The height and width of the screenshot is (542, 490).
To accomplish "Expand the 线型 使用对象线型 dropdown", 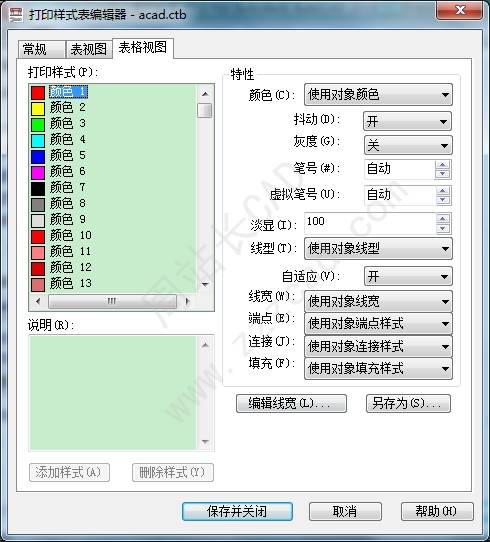I will click(x=378, y=249).
